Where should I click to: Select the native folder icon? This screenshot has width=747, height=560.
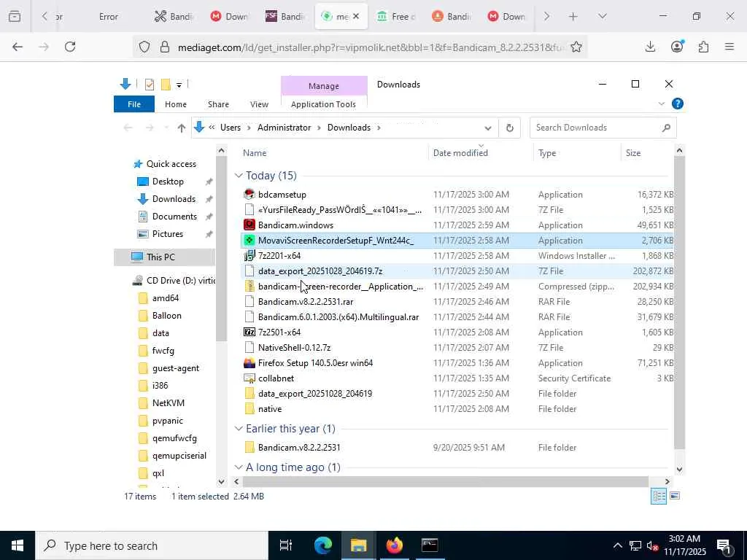tap(249, 408)
